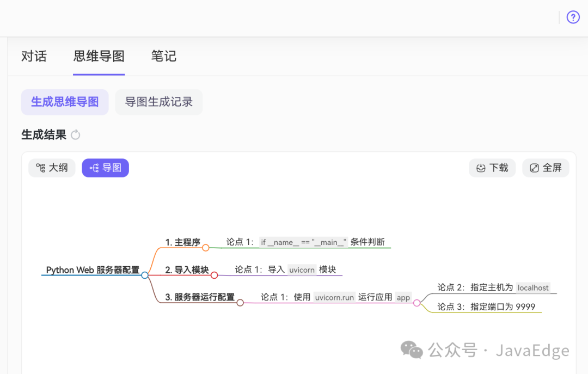
Task: Toggle the 导图 map view on
Action: [105, 168]
